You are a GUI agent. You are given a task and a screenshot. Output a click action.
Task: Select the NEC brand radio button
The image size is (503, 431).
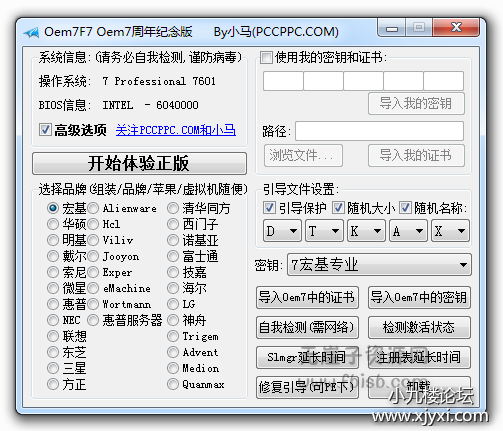(53, 320)
